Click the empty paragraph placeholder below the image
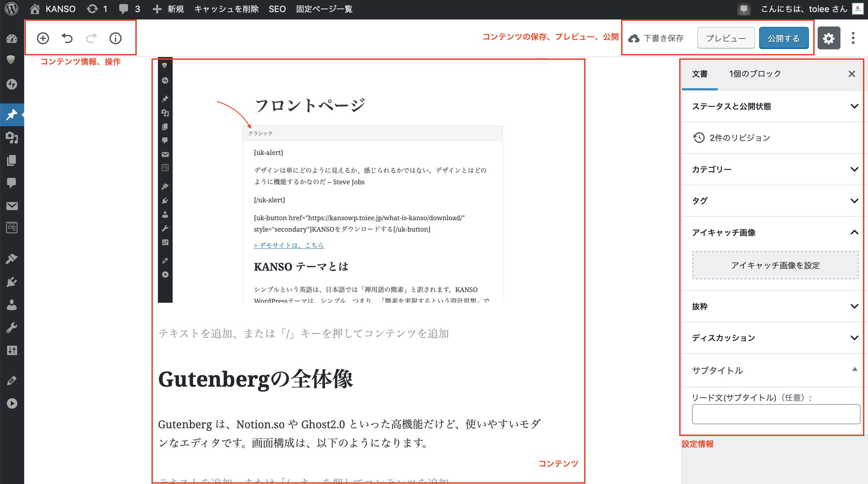 (303, 334)
